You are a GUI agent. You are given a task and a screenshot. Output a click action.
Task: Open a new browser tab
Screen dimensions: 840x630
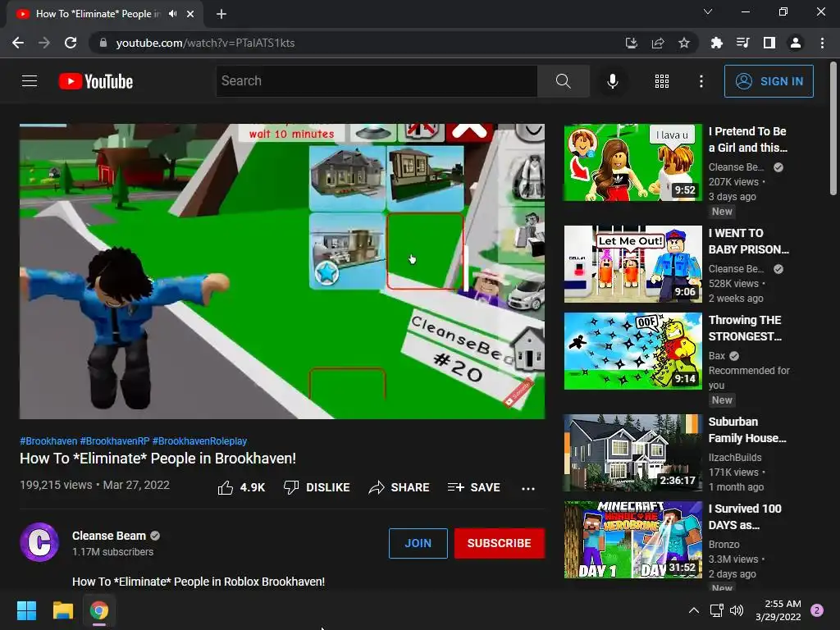pyautogui.click(x=221, y=14)
